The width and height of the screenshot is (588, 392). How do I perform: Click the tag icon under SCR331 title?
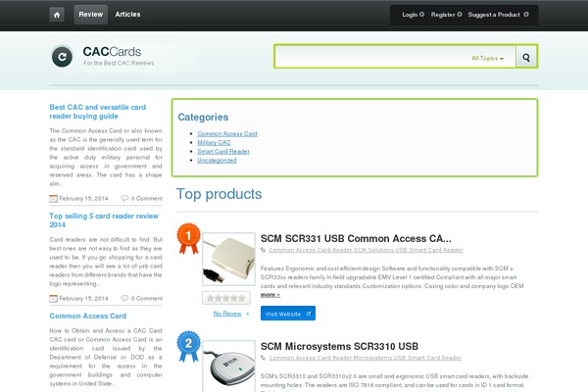(264, 250)
